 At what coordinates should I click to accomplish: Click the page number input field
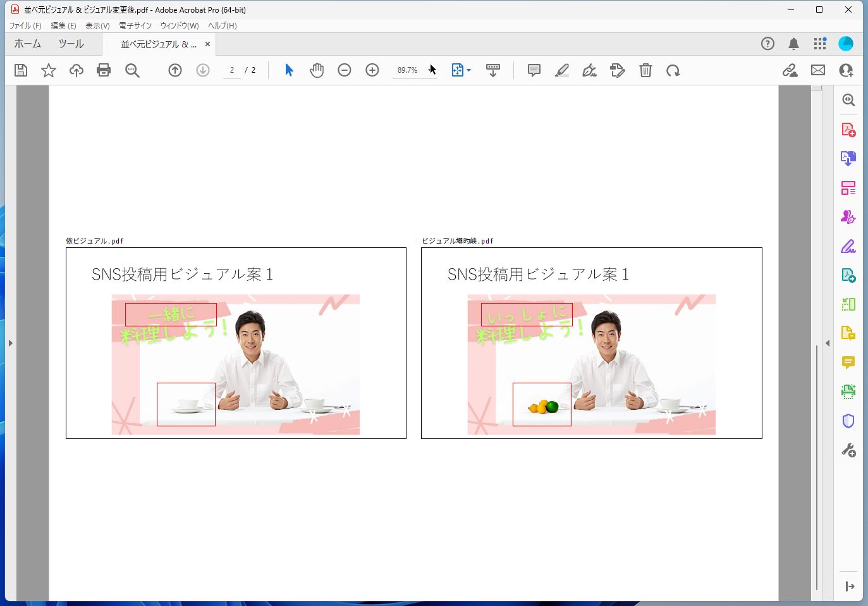(x=232, y=70)
